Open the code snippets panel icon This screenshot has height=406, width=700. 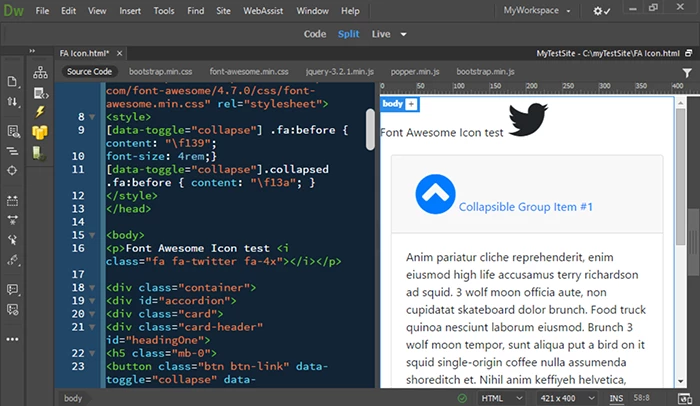pos(41,93)
